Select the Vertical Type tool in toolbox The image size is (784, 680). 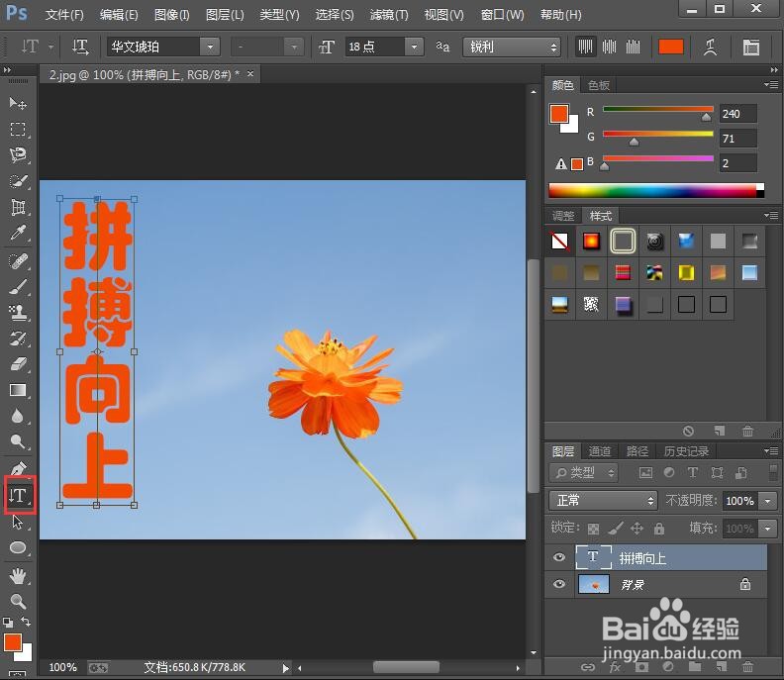(19, 496)
